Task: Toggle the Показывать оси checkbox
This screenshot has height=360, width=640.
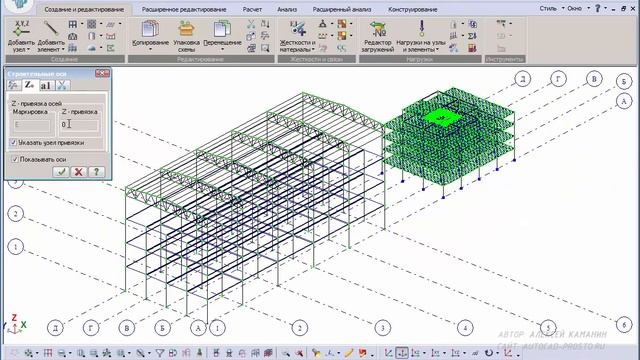Action: click(x=15, y=159)
